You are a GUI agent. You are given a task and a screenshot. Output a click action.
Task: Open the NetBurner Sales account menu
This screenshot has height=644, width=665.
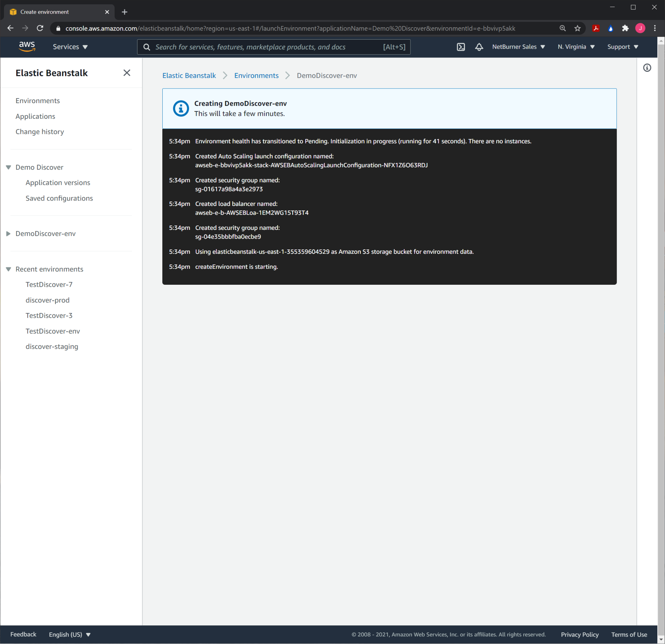click(x=518, y=47)
